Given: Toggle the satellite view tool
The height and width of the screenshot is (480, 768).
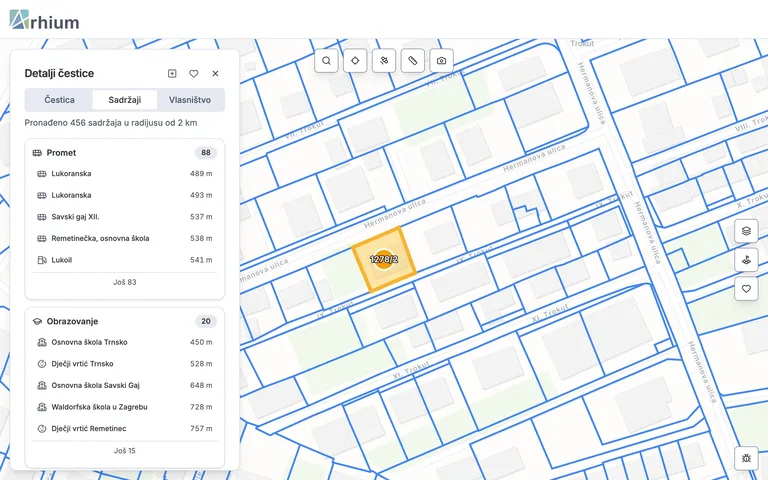Looking at the screenshot, I should click(384, 61).
